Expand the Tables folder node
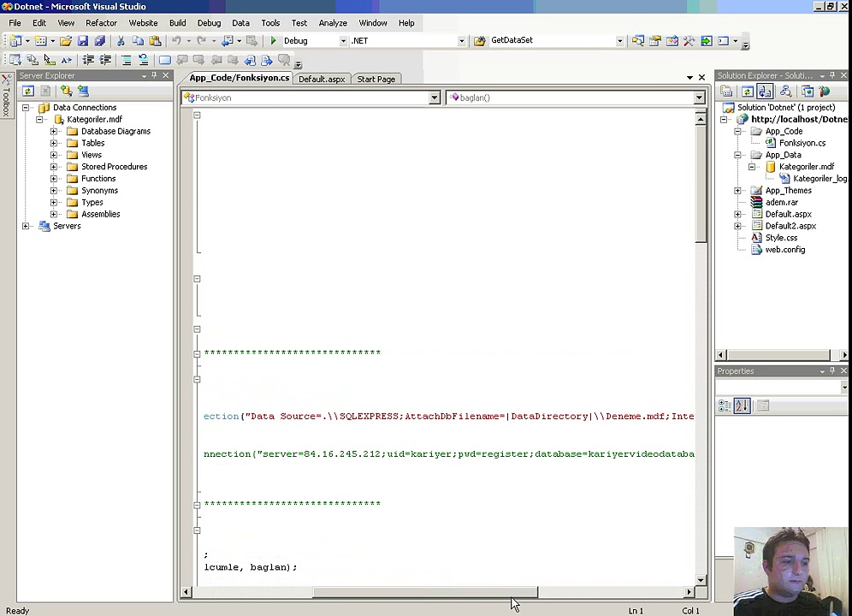This screenshot has height=616, width=852. pyautogui.click(x=53, y=143)
